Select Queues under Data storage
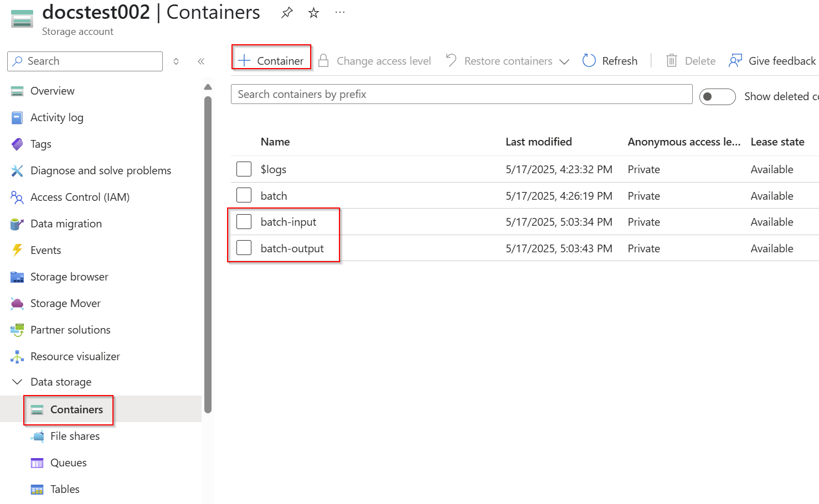The image size is (819, 504). pos(69,463)
